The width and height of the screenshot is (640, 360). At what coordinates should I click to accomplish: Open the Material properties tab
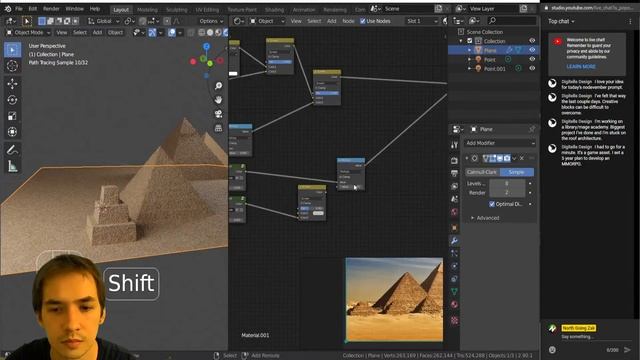[x=454, y=305]
